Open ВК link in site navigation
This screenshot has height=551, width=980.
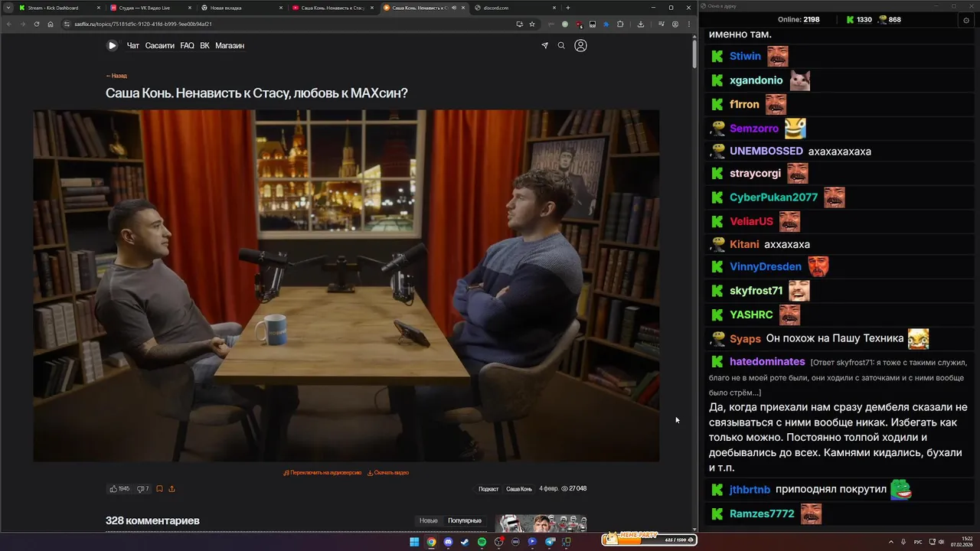(x=204, y=46)
